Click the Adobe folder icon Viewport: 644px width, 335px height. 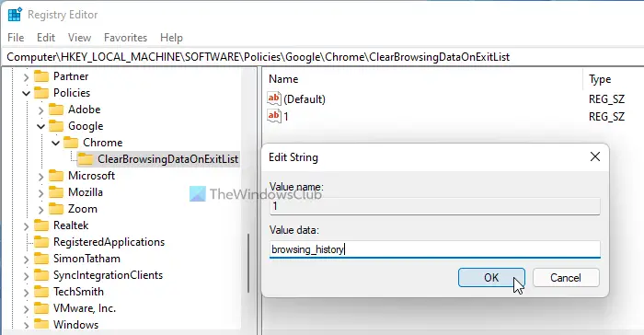pos(56,110)
